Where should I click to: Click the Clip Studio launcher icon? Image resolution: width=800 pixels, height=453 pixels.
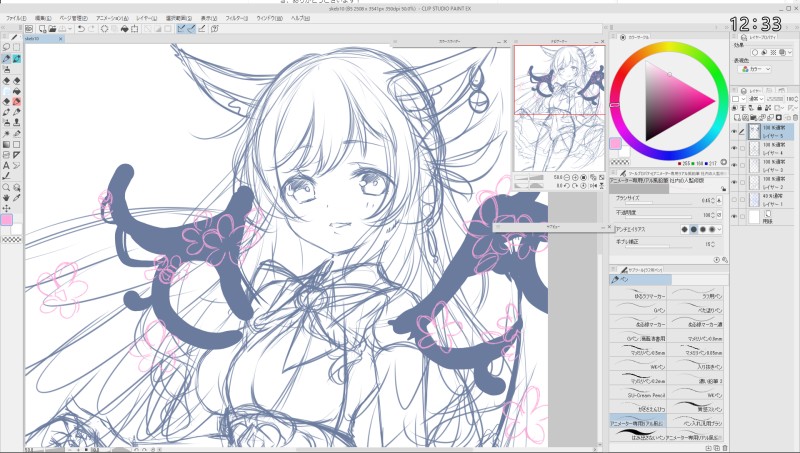point(29,29)
